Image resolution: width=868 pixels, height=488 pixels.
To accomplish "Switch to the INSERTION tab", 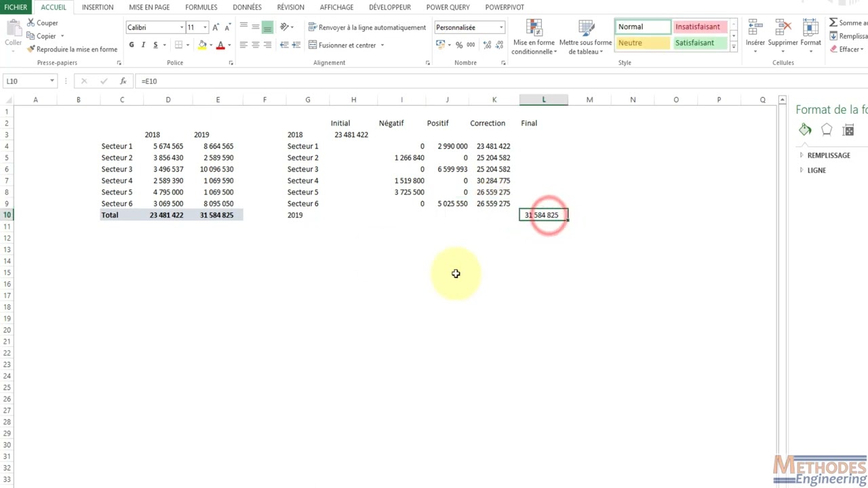I will click(98, 7).
